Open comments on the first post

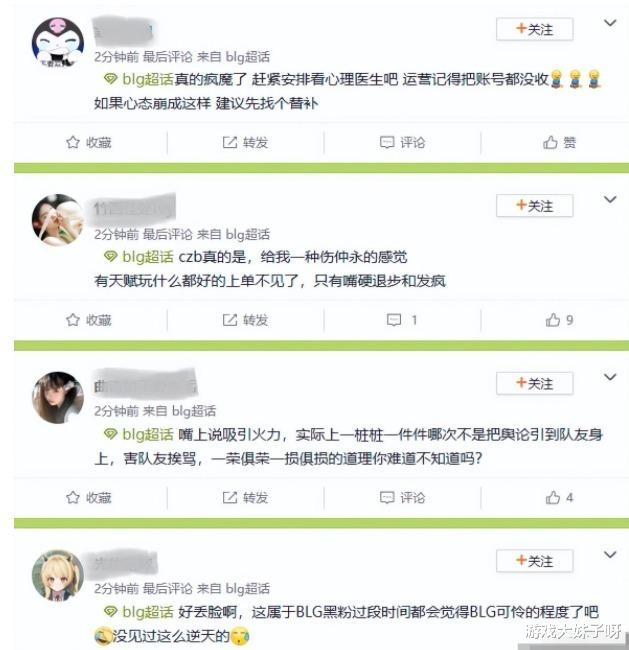point(402,142)
